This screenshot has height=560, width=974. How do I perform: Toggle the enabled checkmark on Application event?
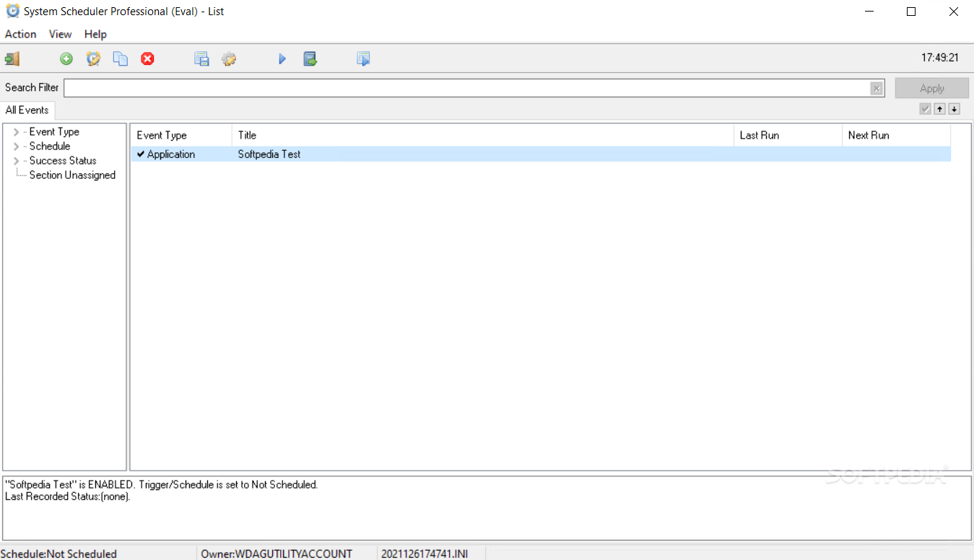141,154
